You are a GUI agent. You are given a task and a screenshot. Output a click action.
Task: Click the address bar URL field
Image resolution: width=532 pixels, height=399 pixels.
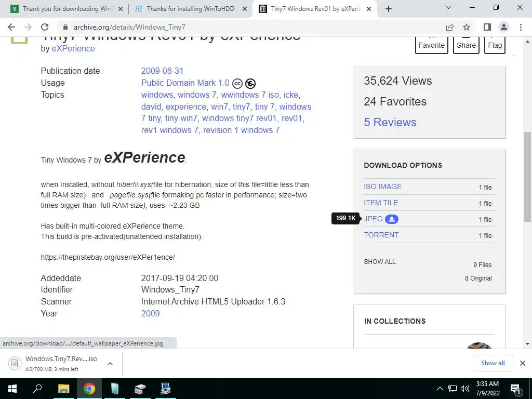click(x=251, y=27)
